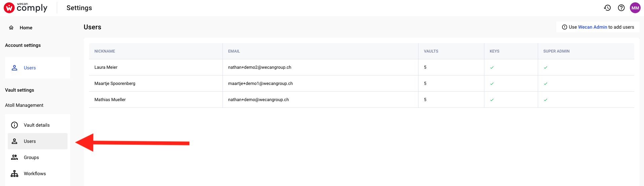Click Laura Meier's Super Admin checkmark
Viewport: 644px width, 186px height.
pos(546,67)
